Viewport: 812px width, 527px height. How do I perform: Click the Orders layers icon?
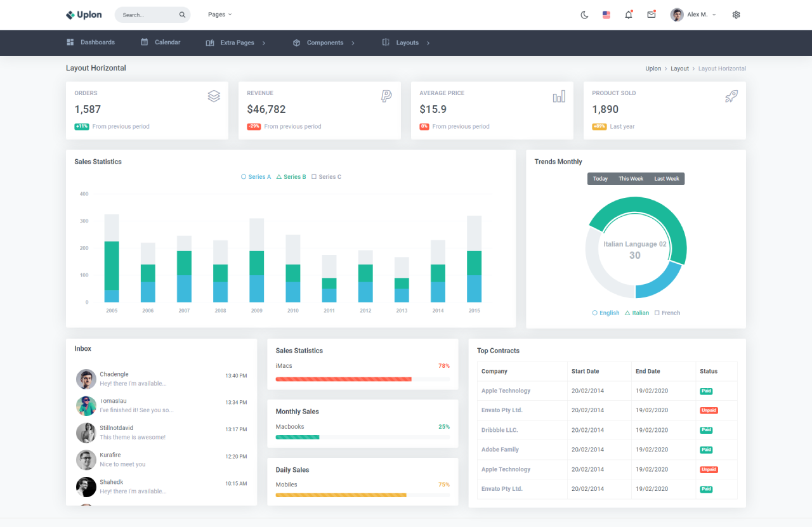click(x=214, y=96)
